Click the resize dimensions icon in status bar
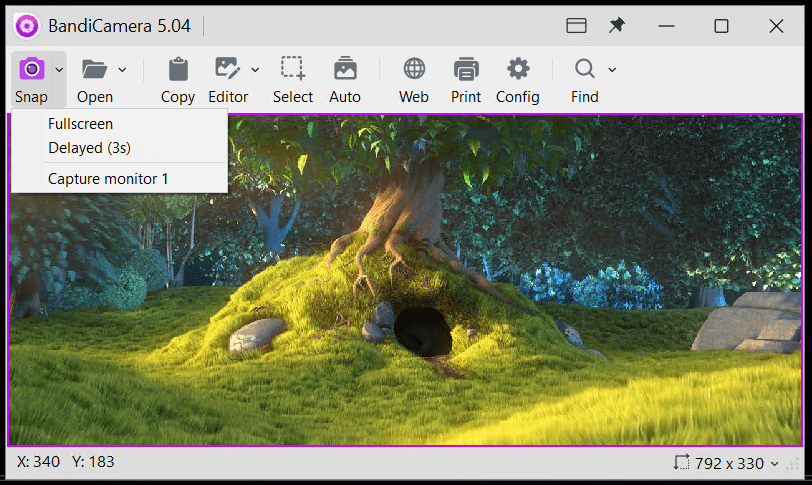 click(x=682, y=462)
